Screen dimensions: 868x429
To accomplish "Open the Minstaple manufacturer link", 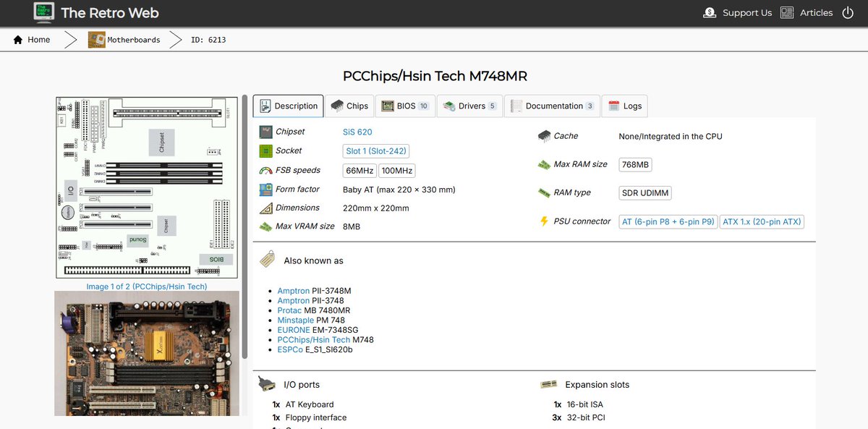I will tap(295, 320).
